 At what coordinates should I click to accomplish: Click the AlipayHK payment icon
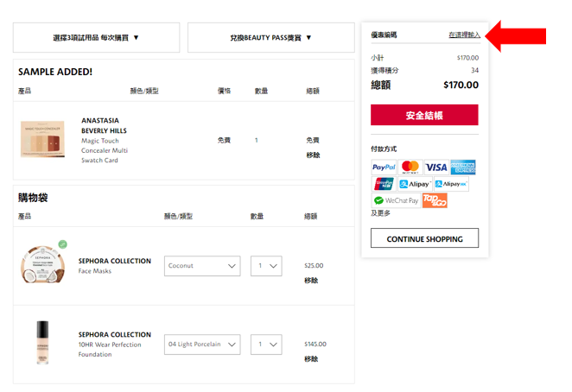[x=451, y=184]
